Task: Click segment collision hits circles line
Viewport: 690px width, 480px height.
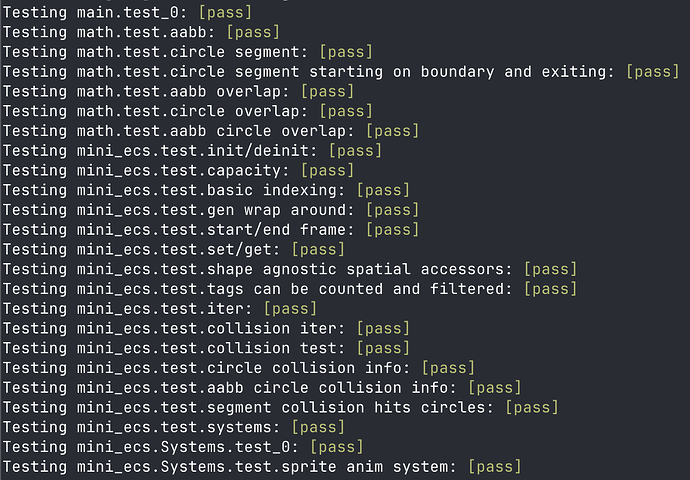Action: pos(281,407)
